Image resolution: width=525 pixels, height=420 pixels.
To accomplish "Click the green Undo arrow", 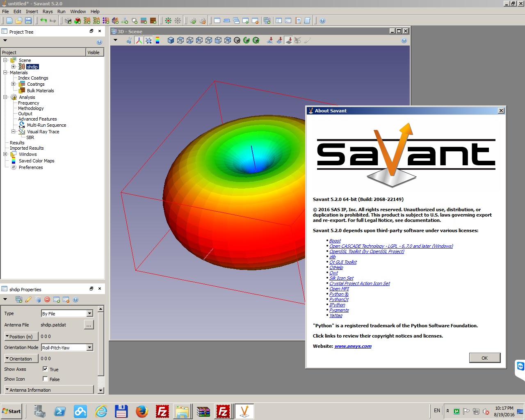I will pyautogui.click(x=43, y=21).
